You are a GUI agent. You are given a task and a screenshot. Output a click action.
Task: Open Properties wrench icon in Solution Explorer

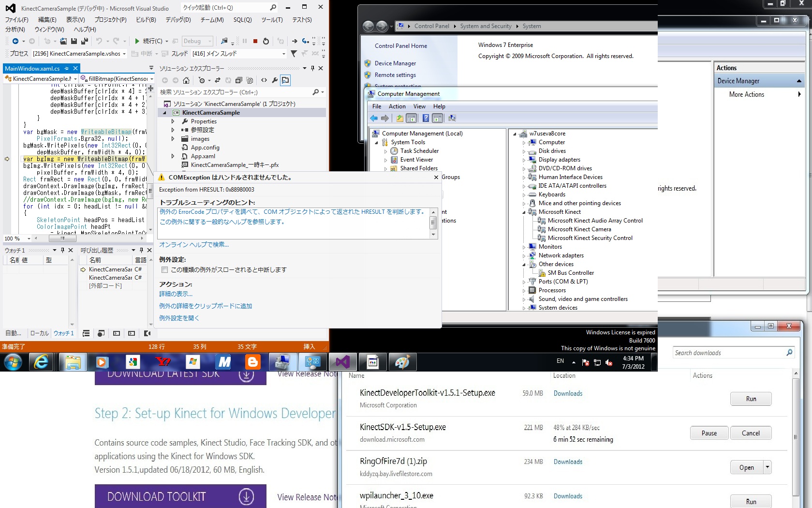click(275, 80)
